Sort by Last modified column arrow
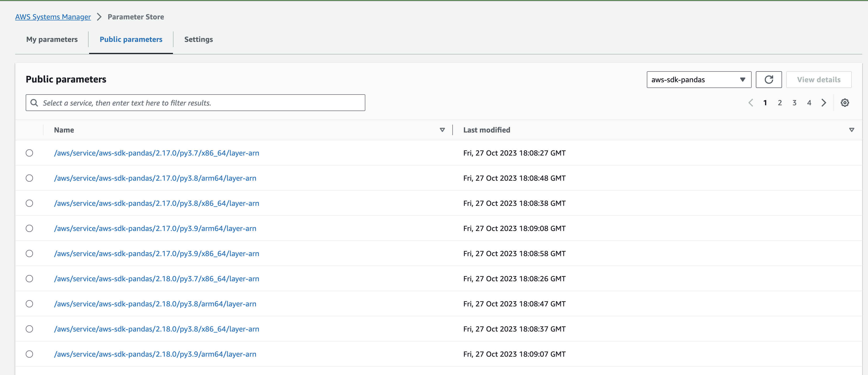868x375 pixels. pyautogui.click(x=851, y=130)
